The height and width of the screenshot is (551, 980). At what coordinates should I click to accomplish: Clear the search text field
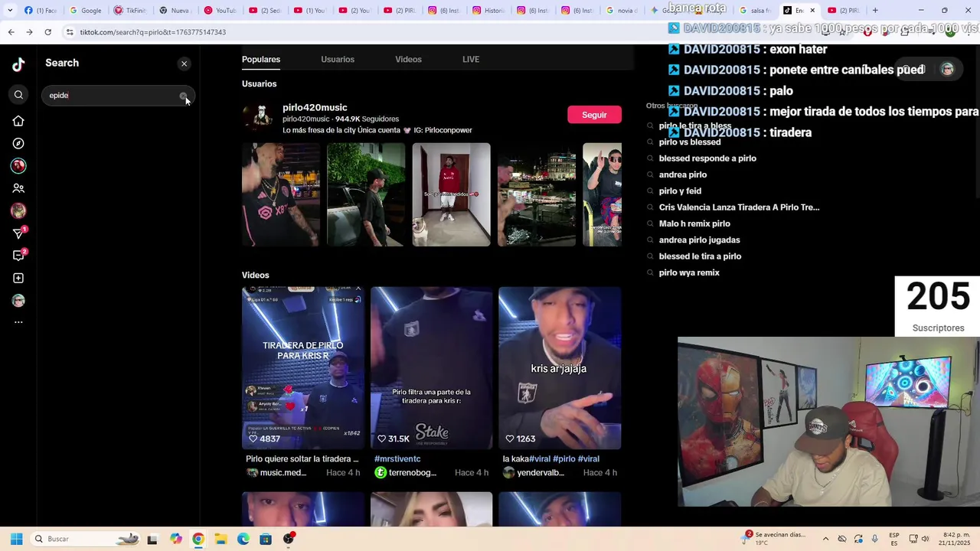183,96
